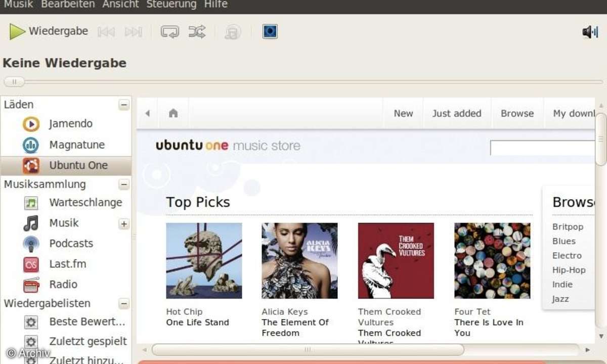
Task: Browse the Hip-Hop genre
Action: click(569, 270)
